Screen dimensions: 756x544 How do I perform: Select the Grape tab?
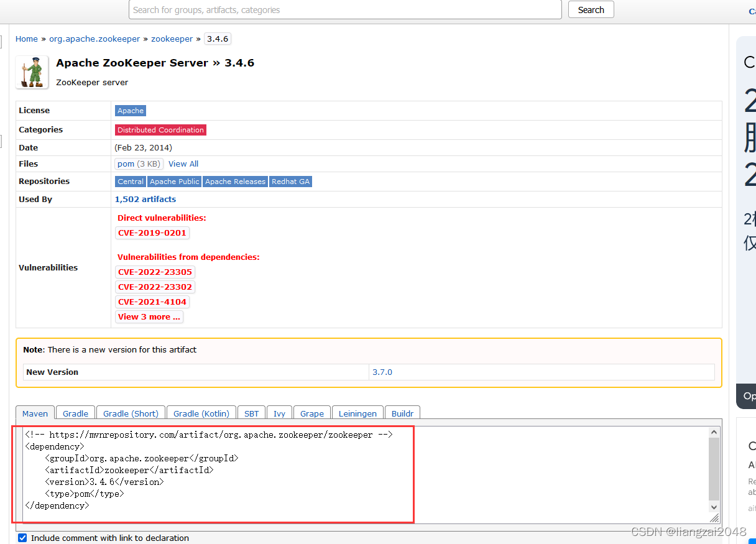312,413
